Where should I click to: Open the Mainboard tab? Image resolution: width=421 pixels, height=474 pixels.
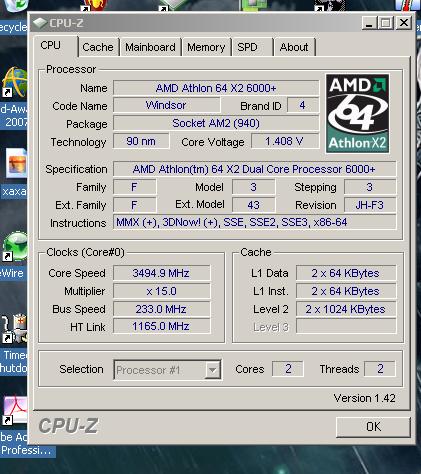tap(150, 47)
